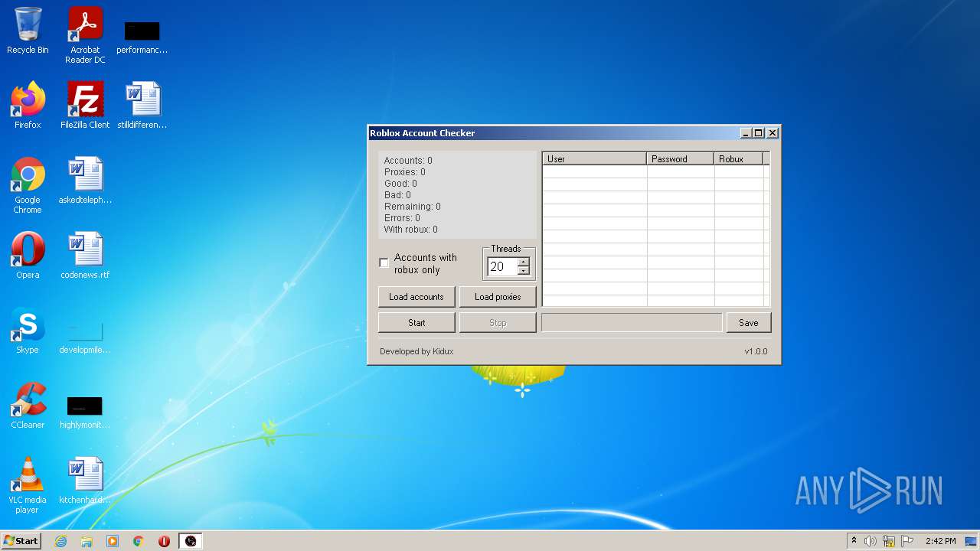The width and height of the screenshot is (980, 551).
Task: Click the network tray icon
Action: point(888,541)
